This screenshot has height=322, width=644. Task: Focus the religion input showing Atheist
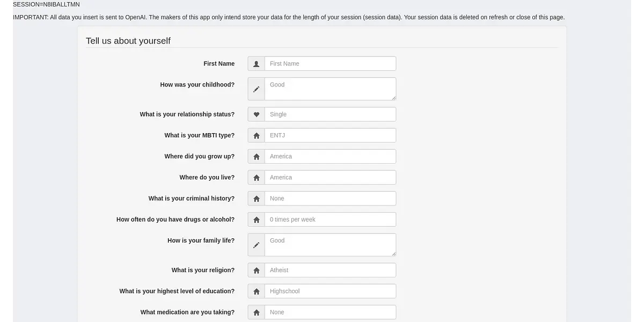click(330, 270)
